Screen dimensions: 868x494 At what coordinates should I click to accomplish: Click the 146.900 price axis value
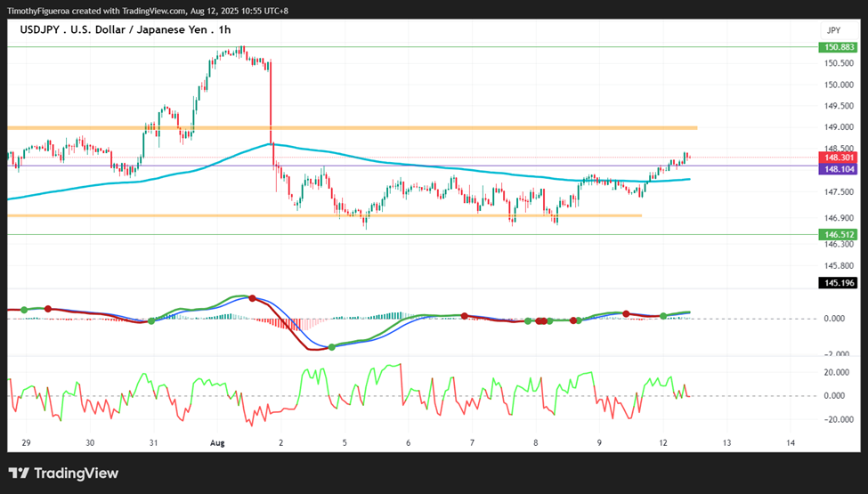840,218
